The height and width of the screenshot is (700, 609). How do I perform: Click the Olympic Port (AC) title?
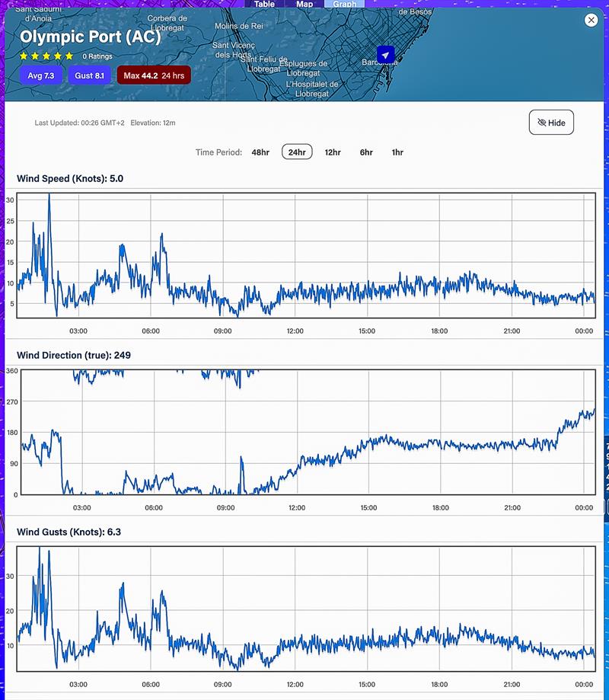point(90,37)
